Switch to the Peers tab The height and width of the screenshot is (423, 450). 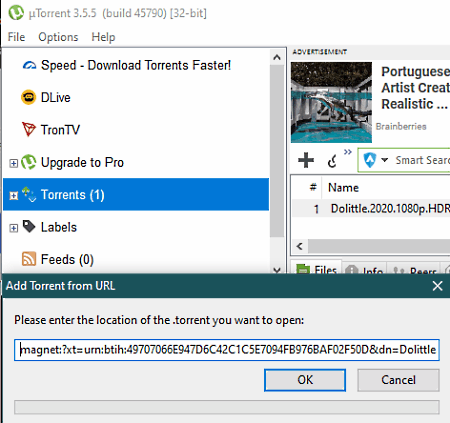(x=414, y=269)
